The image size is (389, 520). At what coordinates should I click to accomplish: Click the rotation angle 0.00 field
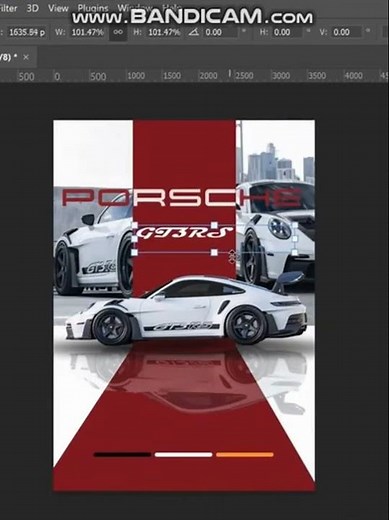221,32
